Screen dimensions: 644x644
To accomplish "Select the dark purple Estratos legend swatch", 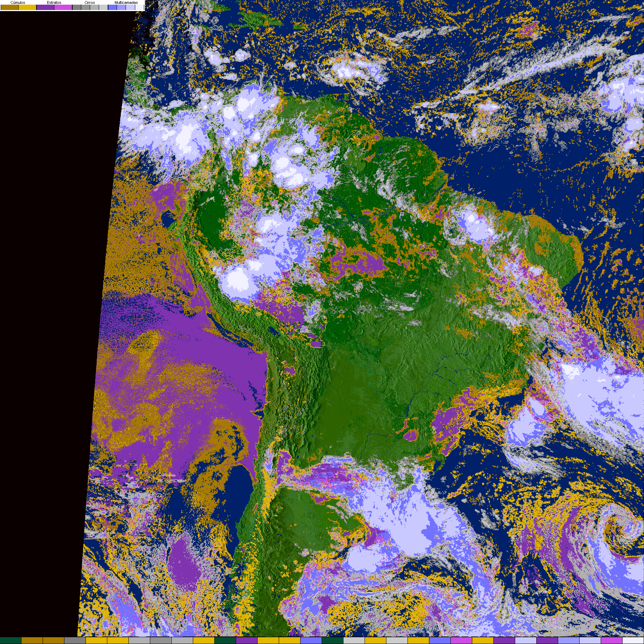I will point(45,7).
